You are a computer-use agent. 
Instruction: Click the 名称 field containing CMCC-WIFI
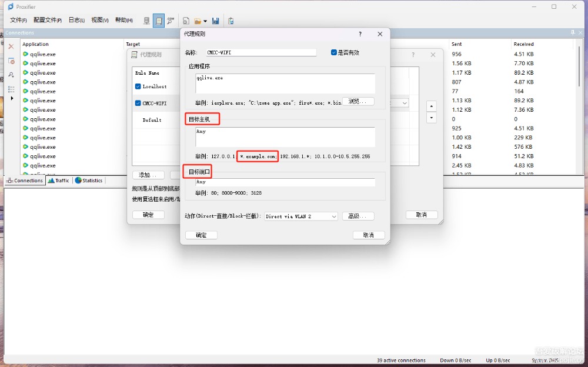tap(262, 52)
